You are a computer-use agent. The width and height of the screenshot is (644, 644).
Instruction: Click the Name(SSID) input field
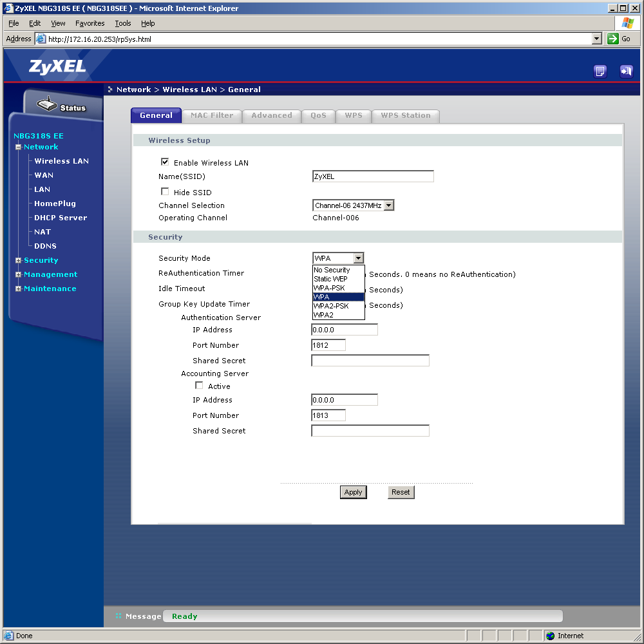pos(373,176)
